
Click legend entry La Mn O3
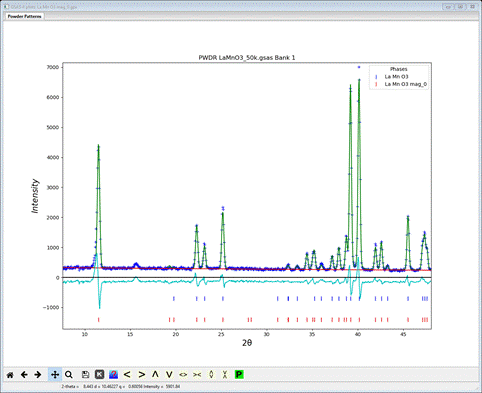pyautogui.click(x=396, y=77)
